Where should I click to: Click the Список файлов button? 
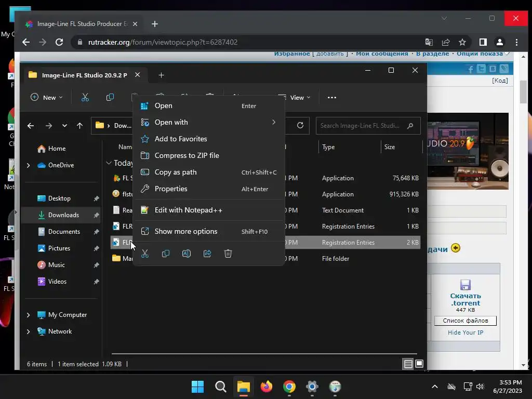click(x=465, y=321)
